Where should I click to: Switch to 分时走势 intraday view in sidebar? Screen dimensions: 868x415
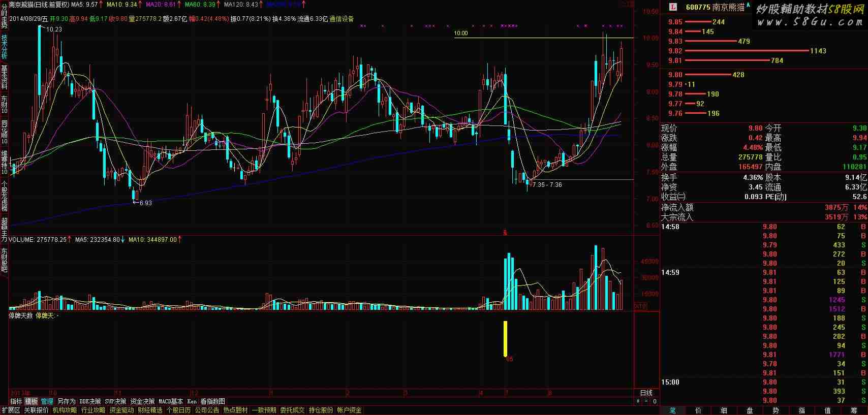[x=4, y=14]
